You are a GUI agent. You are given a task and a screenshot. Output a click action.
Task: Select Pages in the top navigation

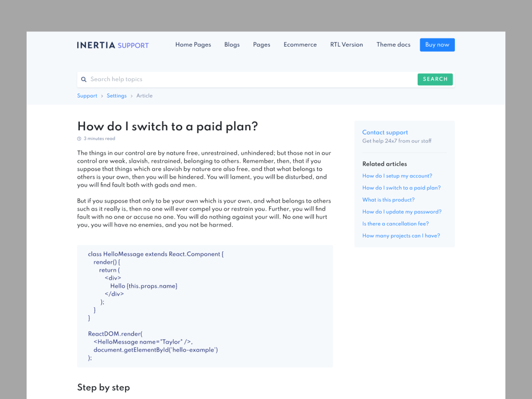pos(261,45)
